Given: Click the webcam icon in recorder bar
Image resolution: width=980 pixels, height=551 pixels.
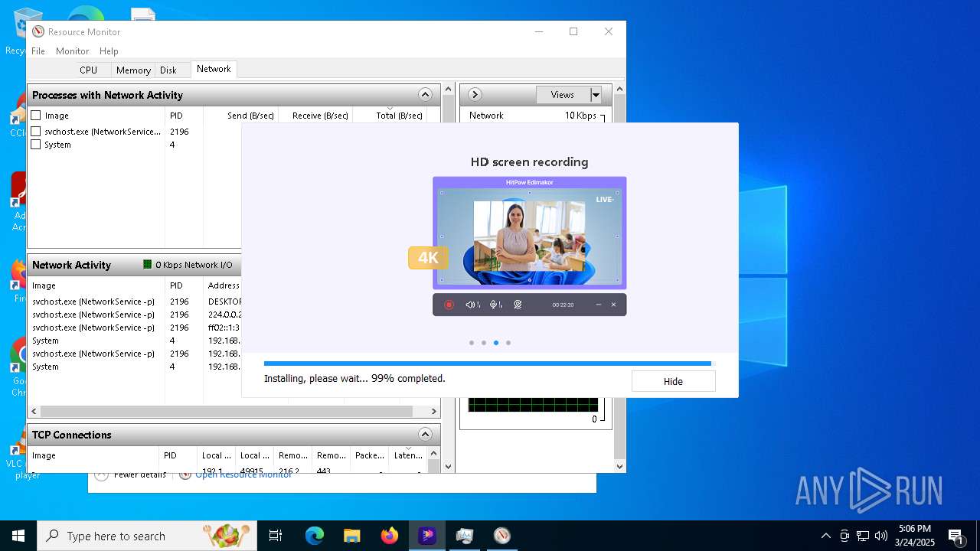Looking at the screenshot, I should 518,305.
